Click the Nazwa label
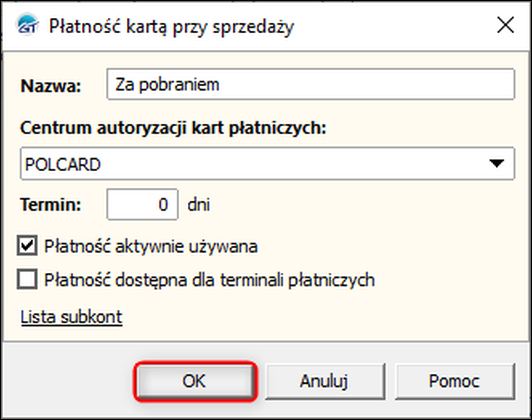Viewport: 532px width, 420px height. pos(51,86)
